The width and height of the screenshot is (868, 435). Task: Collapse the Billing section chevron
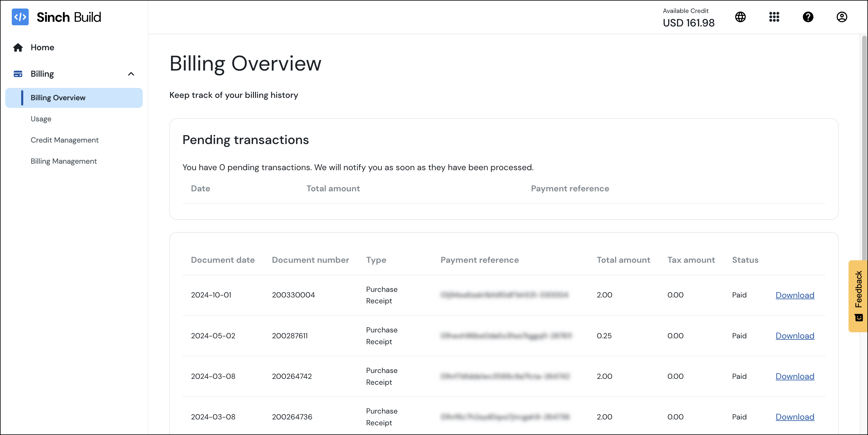tap(131, 73)
